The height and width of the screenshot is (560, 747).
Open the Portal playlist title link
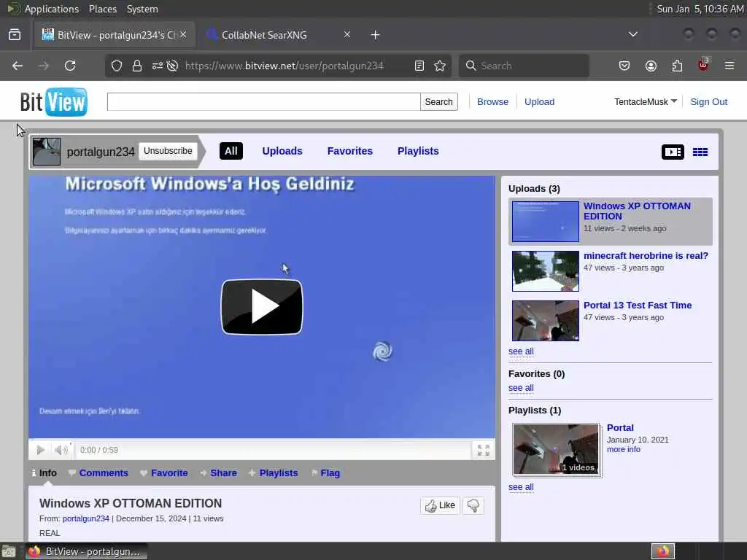click(620, 427)
